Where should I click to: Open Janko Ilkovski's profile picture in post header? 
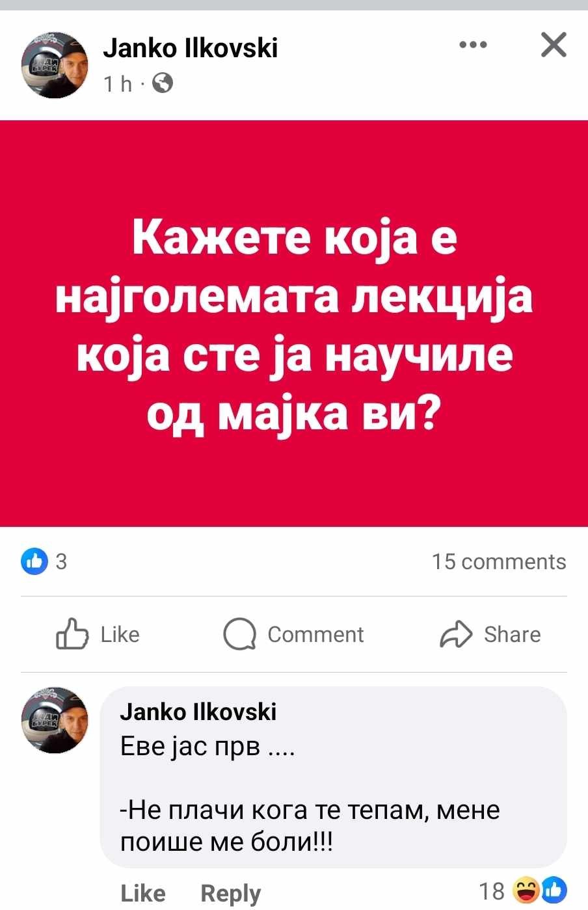pos(55,65)
